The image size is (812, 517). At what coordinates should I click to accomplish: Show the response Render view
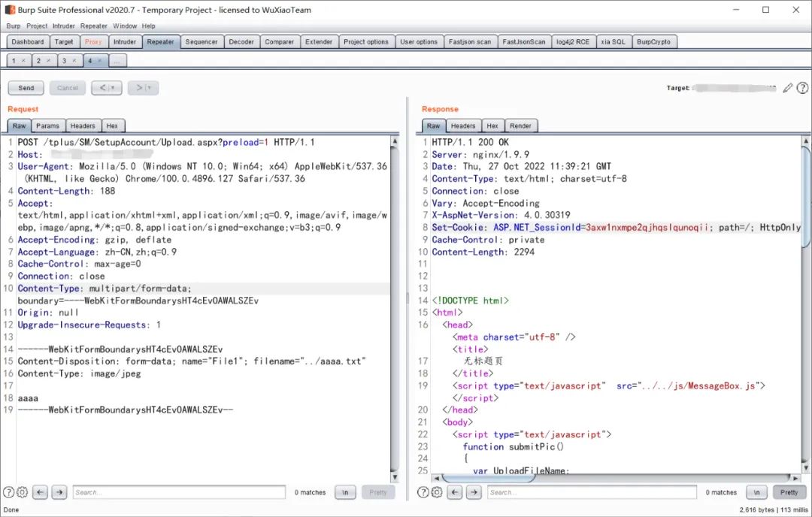[520, 125]
